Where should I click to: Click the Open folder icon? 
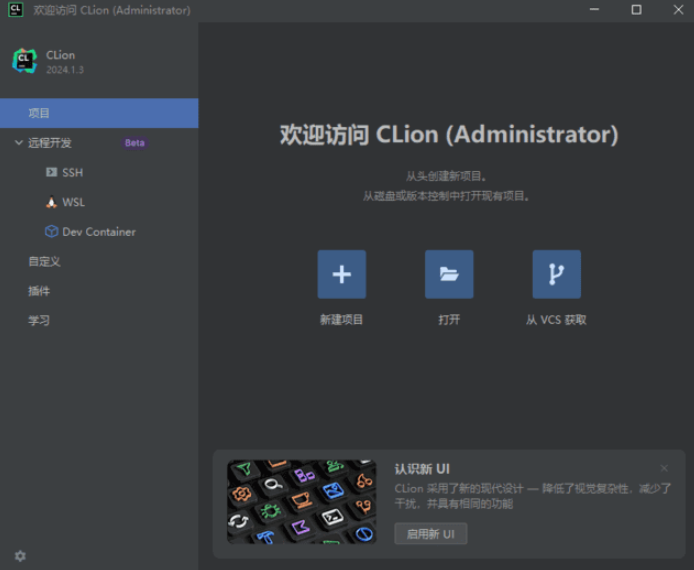point(449,274)
